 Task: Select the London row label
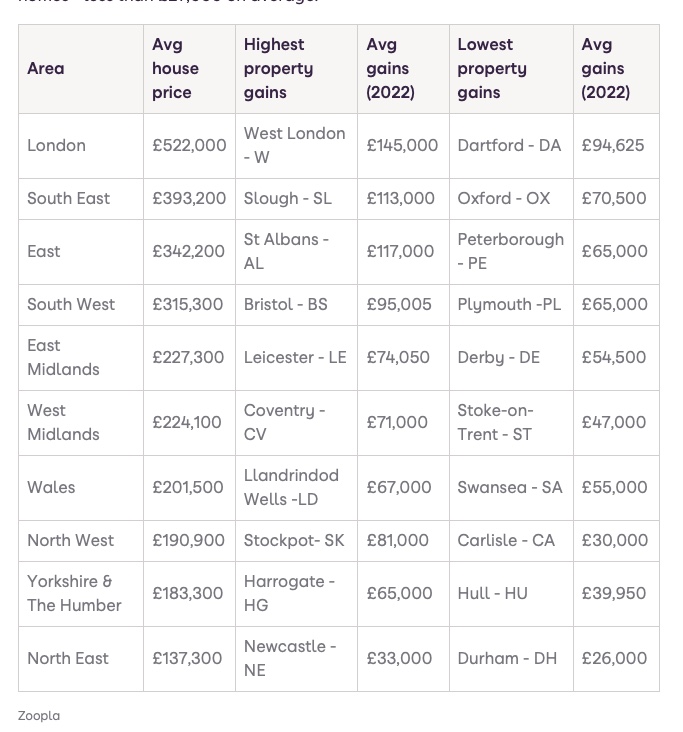(x=56, y=146)
